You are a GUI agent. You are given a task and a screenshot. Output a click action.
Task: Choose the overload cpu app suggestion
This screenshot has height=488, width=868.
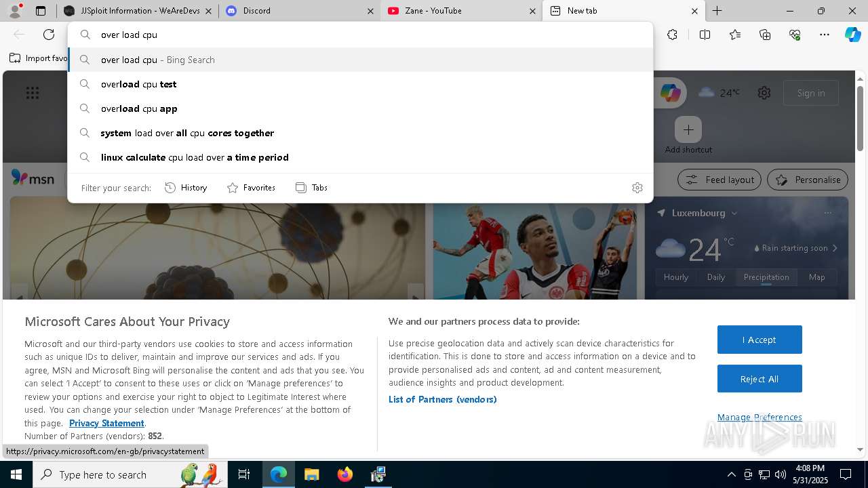360,108
